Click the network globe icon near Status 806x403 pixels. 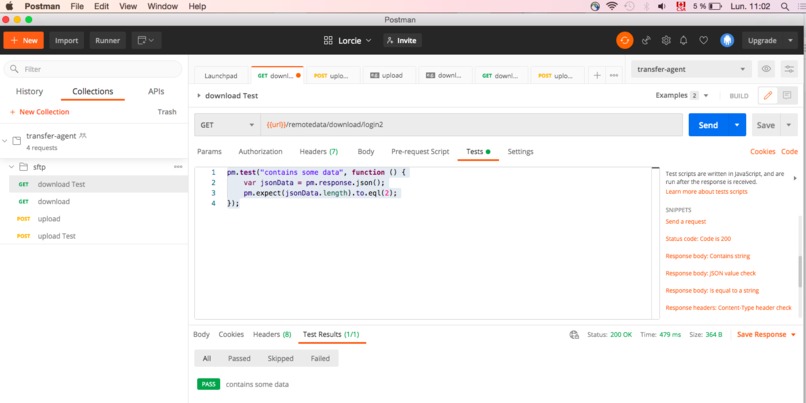(x=574, y=335)
